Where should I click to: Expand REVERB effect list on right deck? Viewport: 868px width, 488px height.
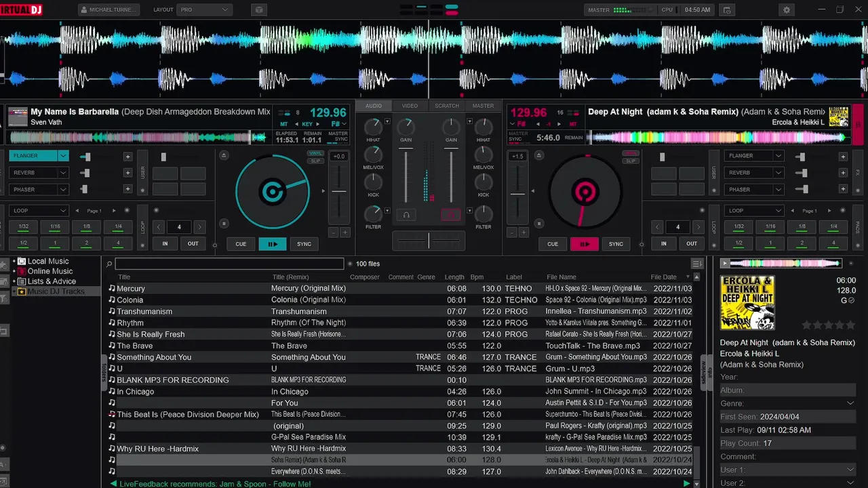coord(778,173)
